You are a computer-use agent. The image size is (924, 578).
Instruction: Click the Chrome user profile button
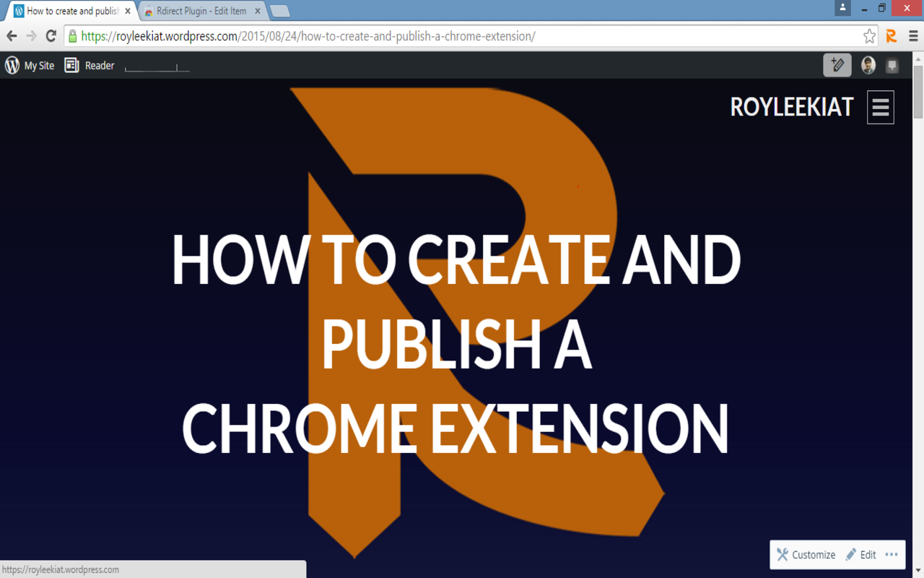(842, 8)
